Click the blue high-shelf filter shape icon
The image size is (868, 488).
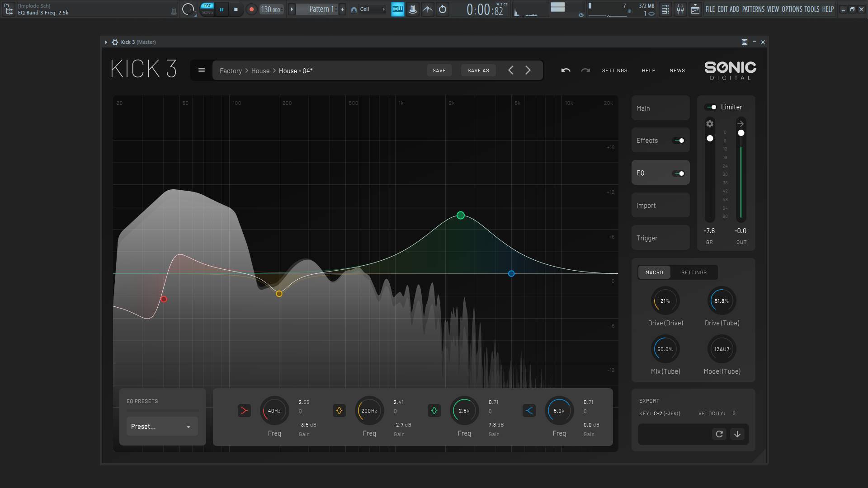[529, 411]
